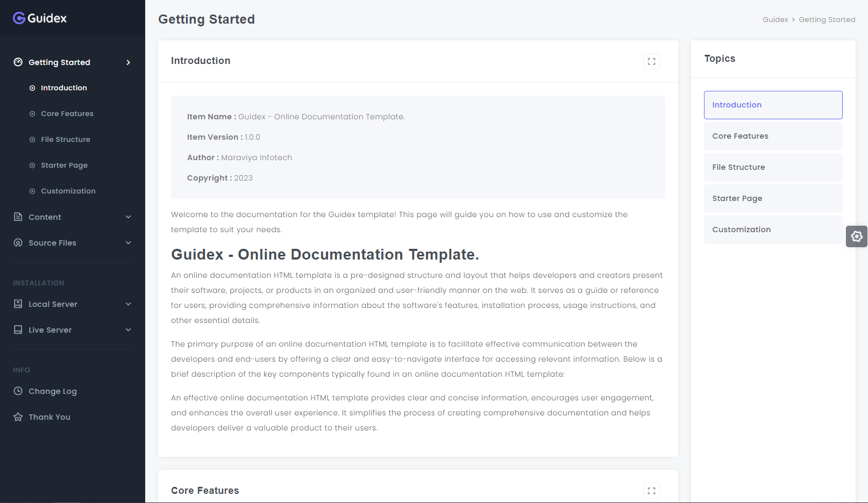The height and width of the screenshot is (503, 868).
Task: Click the Live Server icon
Action: point(18,330)
